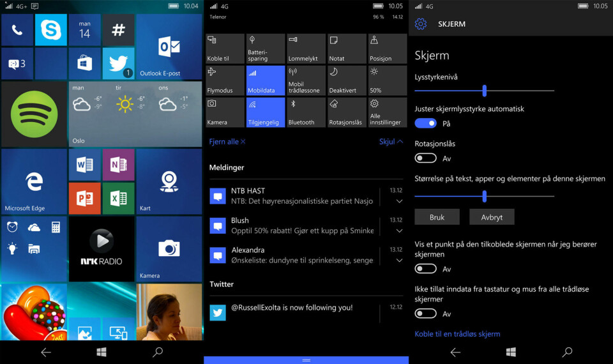Expand the Blush notification chevron

pyautogui.click(x=399, y=231)
